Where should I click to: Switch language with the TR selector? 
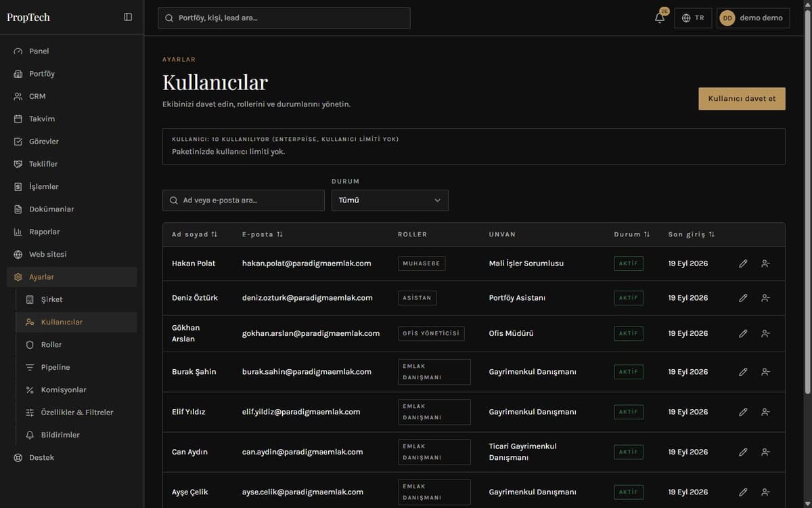tap(693, 18)
